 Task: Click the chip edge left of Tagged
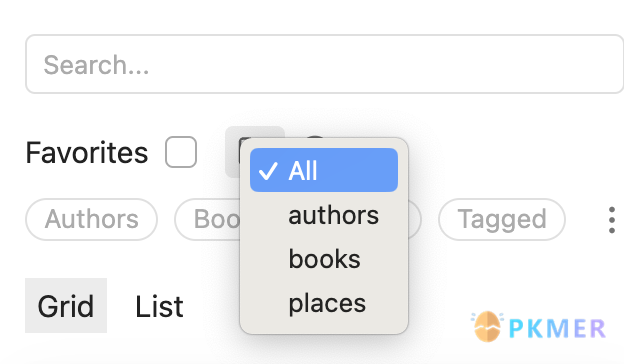(415, 220)
